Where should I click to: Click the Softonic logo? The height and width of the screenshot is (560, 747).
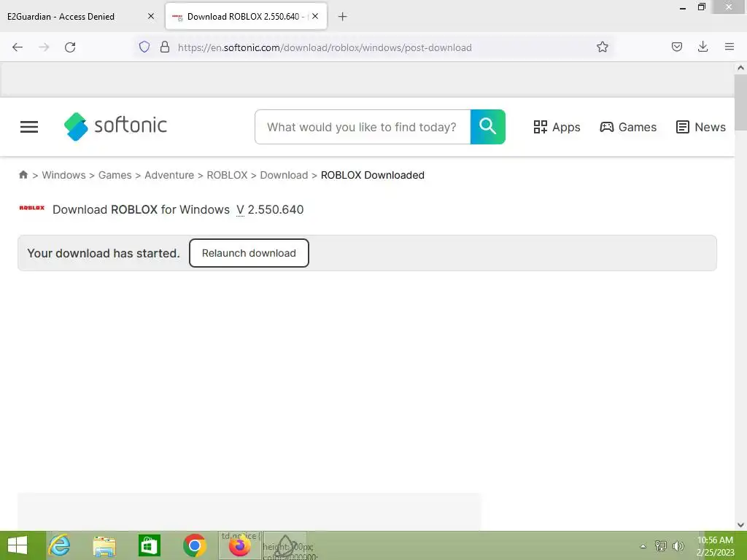115,126
